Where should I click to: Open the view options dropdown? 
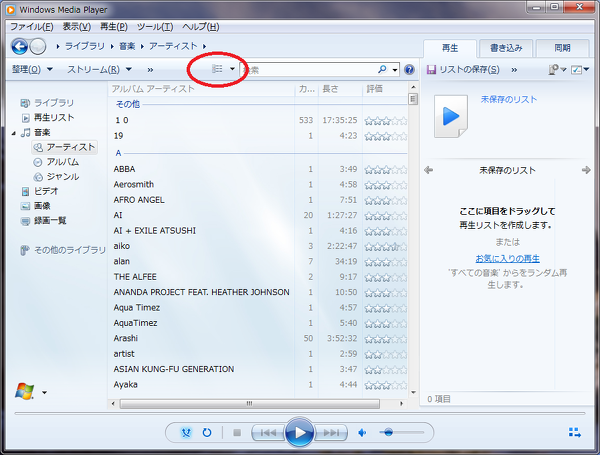click(233, 70)
